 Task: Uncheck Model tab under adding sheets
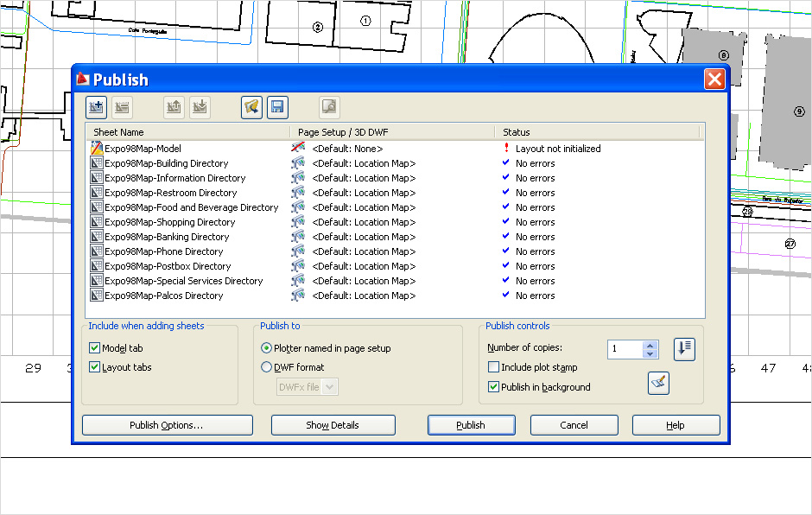click(x=92, y=347)
